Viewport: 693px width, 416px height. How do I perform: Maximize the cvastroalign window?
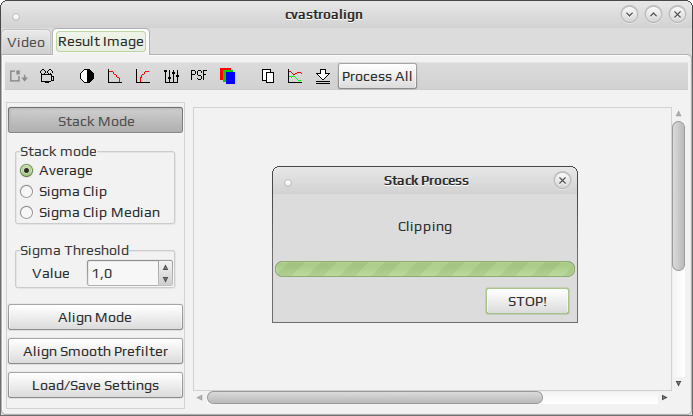coord(653,14)
